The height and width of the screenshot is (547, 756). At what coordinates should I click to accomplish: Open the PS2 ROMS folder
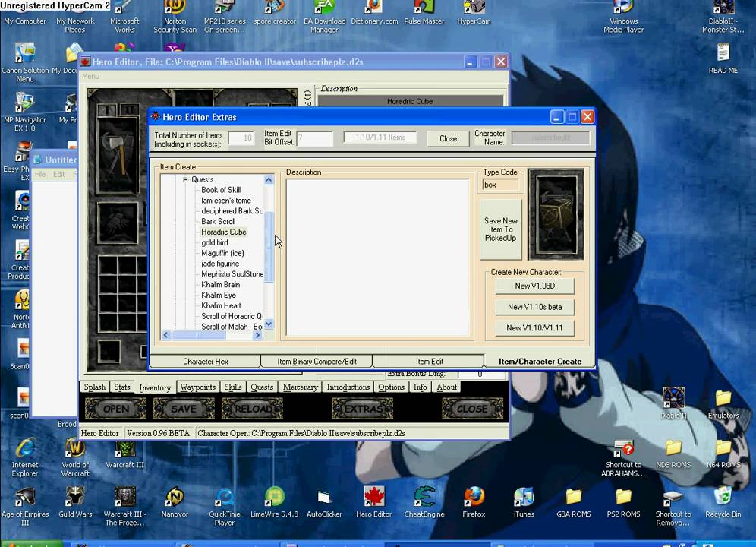[x=623, y=503]
